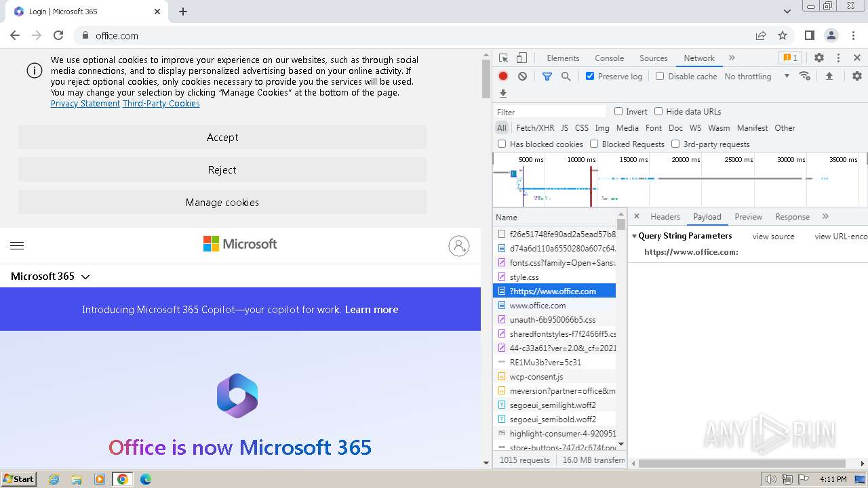This screenshot has height=488, width=868.
Task: Toggle the browser side panel
Action: (809, 35)
